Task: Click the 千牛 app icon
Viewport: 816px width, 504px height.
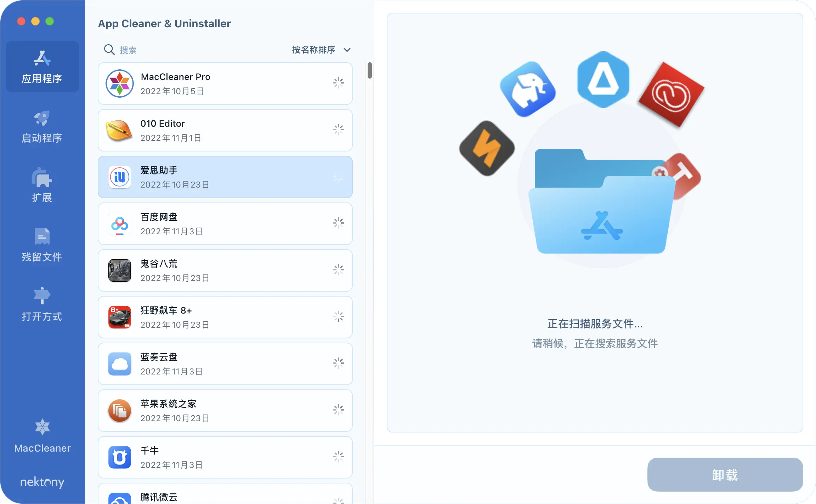Action: point(120,457)
